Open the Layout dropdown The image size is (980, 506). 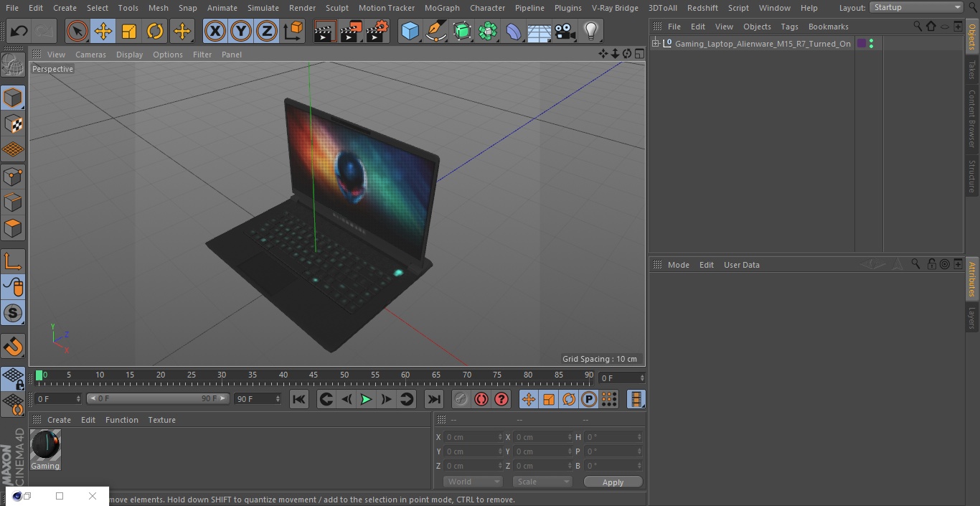(x=916, y=7)
